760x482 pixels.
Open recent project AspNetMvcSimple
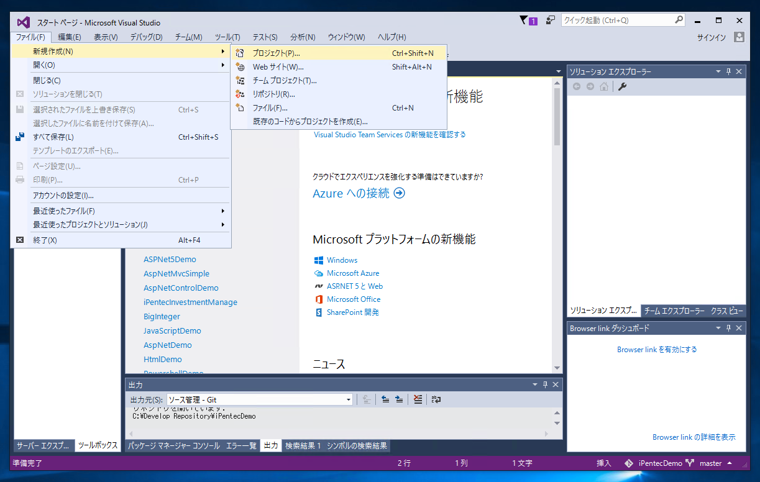(x=176, y=273)
